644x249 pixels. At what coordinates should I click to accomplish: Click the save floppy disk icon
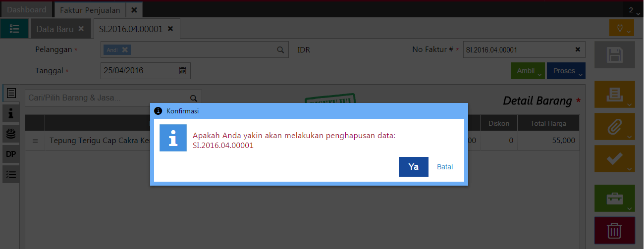614,54
